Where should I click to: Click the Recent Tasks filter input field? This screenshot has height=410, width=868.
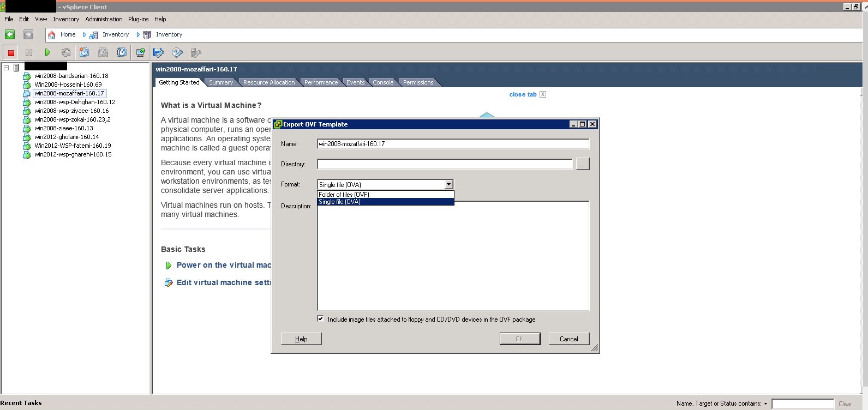(803, 404)
